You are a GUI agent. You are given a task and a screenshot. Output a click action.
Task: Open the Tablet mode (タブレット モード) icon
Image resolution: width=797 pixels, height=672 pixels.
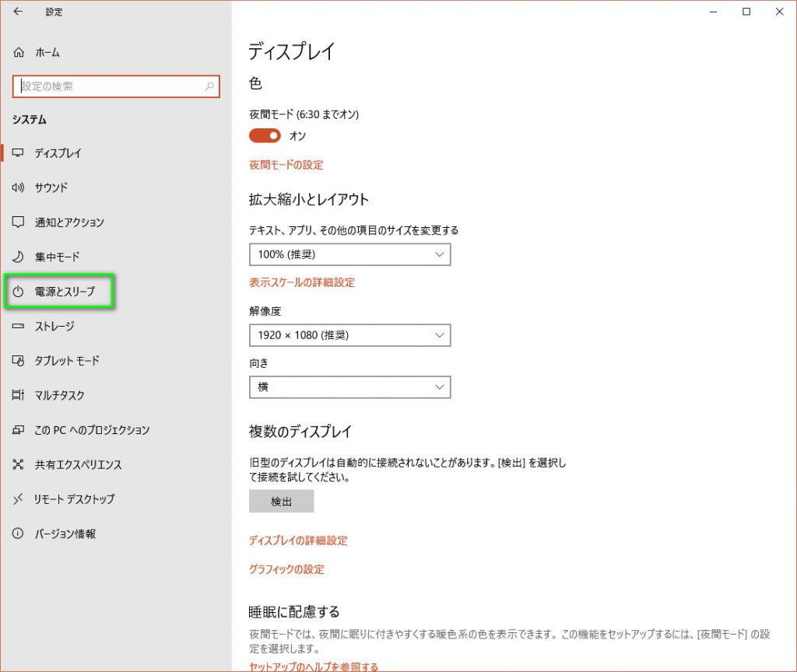tap(19, 361)
